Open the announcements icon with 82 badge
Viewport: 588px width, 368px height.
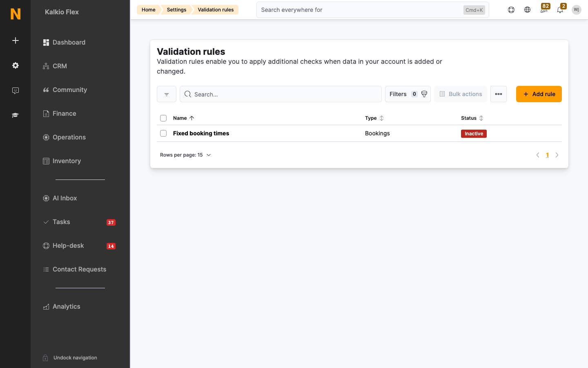[544, 10]
